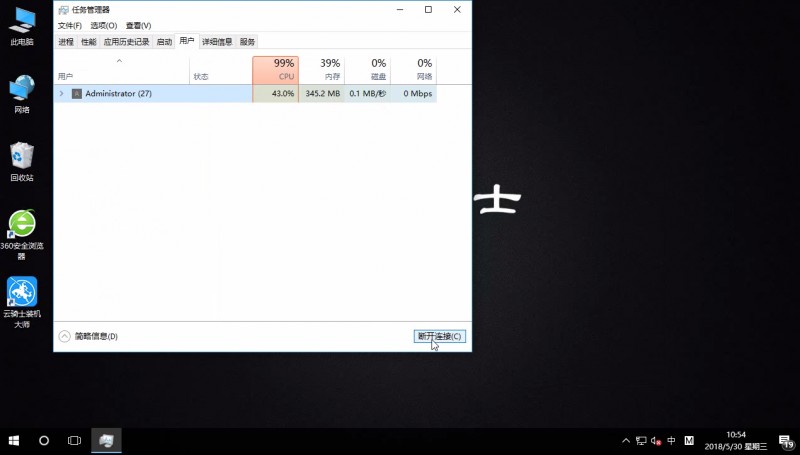Switch to the 启动 tab

tap(164, 42)
